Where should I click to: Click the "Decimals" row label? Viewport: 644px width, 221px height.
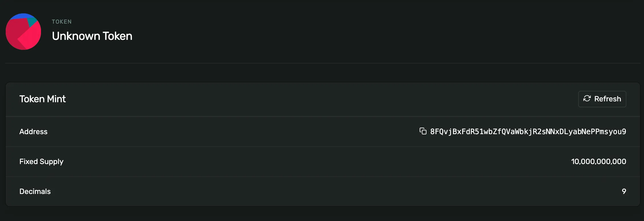(35, 191)
